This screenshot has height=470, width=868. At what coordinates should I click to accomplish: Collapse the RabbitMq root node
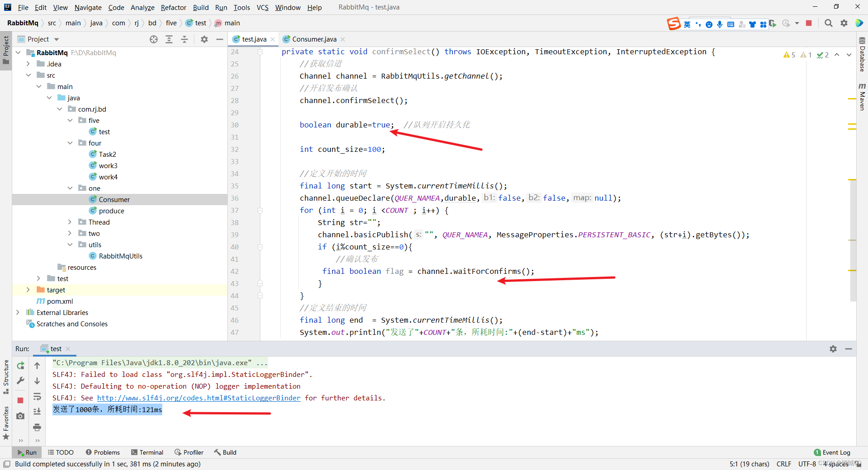[18, 52]
